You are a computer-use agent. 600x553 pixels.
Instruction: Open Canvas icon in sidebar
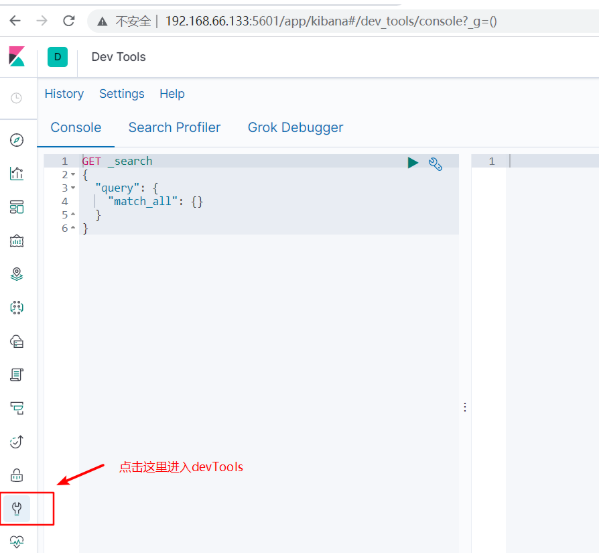click(x=17, y=241)
